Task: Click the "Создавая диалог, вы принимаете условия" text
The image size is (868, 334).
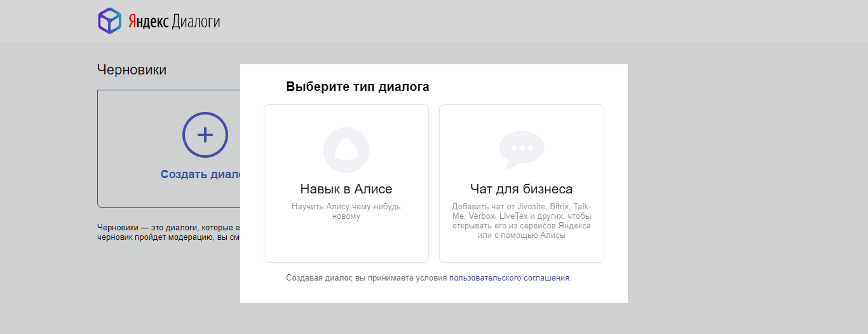Action: coord(367,278)
